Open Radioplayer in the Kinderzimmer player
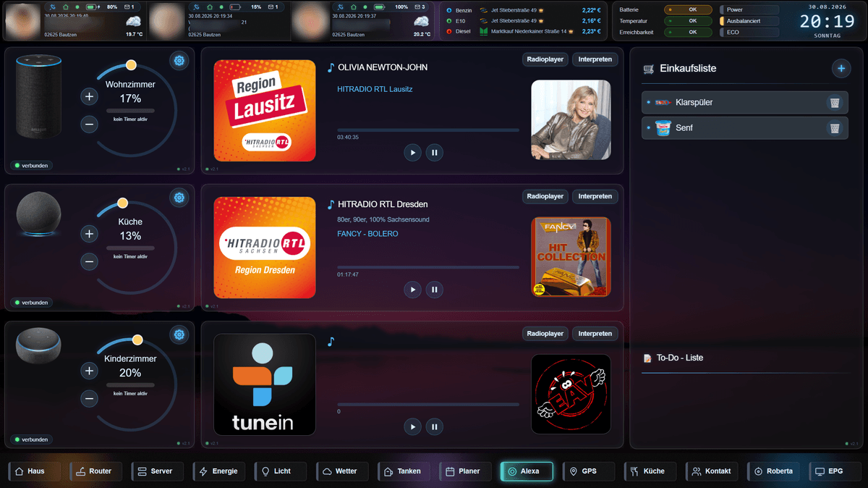 tap(545, 334)
